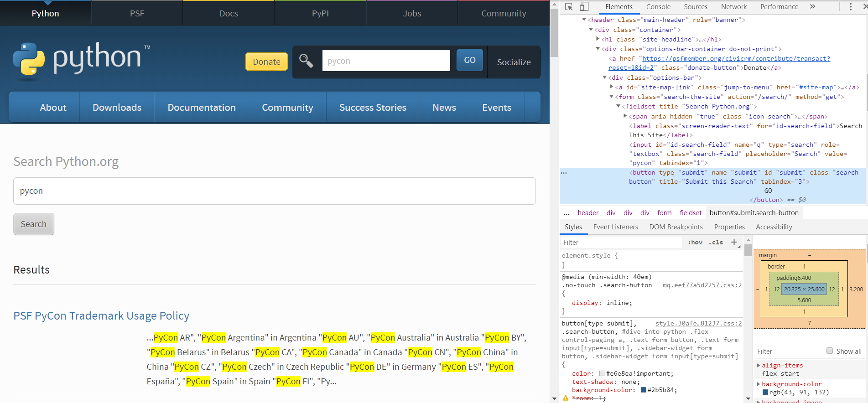Switch to the Console tab
868x403 pixels.
coord(658,6)
